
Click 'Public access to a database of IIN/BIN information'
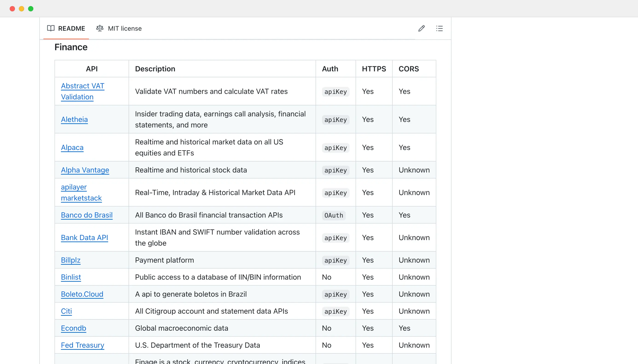coord(218,277)
